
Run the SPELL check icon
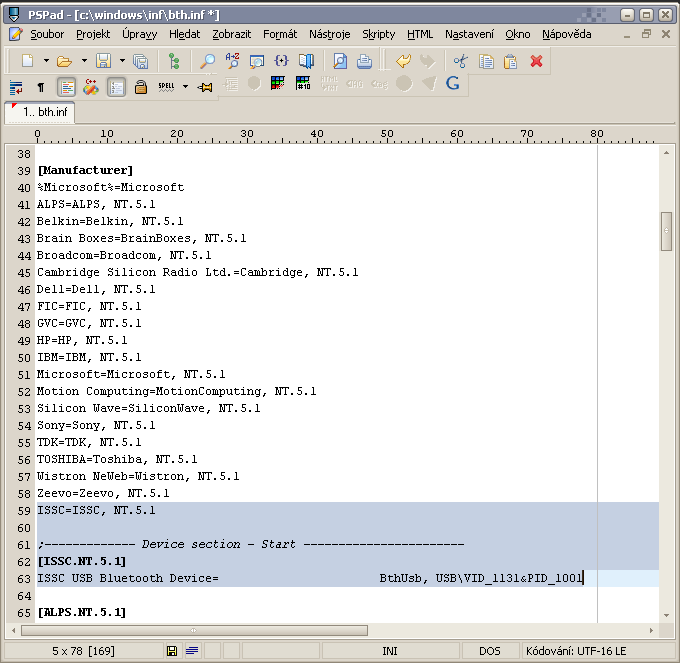point(167,87)
